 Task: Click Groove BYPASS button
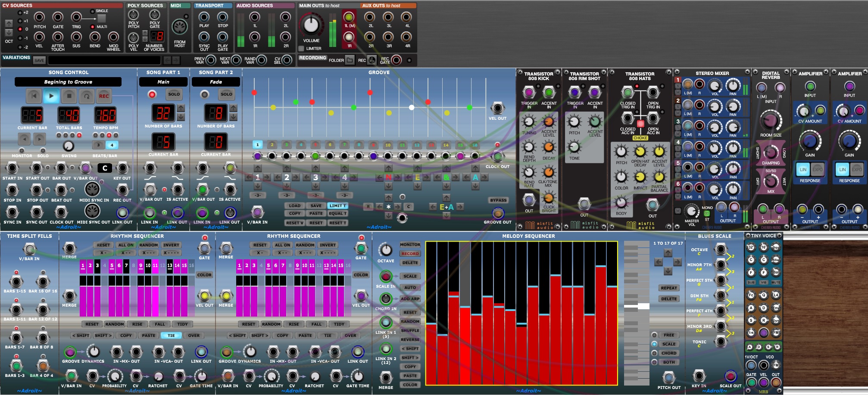coord(498,200)
